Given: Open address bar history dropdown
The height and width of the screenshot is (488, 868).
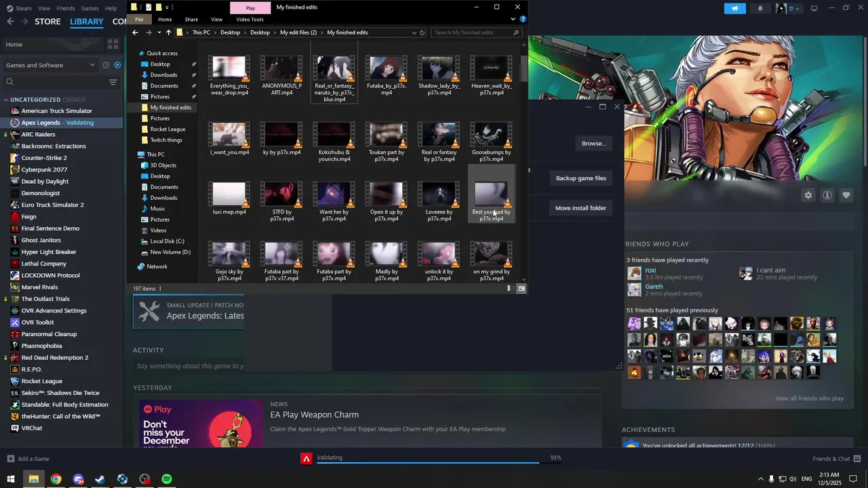Looking at the screenshot, I should [x=414, y=33].
